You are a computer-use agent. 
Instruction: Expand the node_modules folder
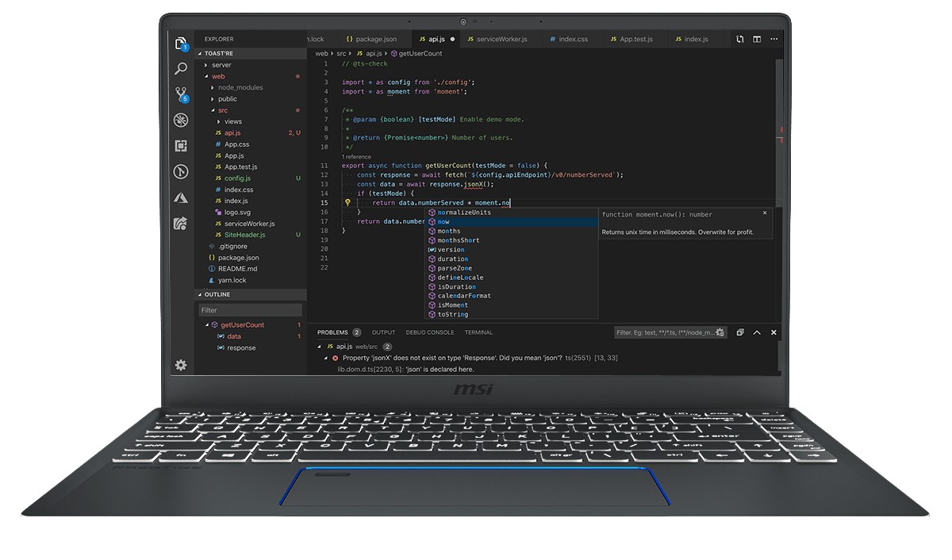pos(240,87)
